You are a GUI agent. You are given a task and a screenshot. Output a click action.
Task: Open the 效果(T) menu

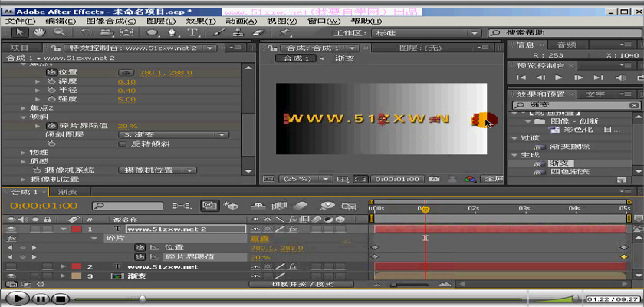[x=200, y=21]
